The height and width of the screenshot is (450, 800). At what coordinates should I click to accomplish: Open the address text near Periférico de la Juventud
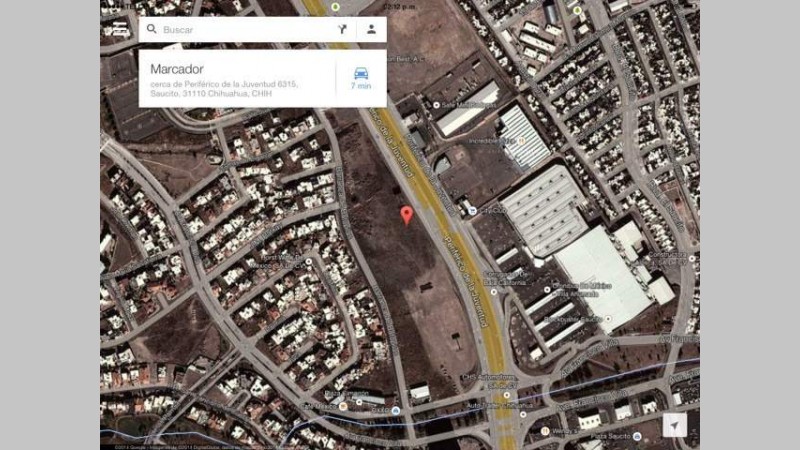tap(224, 89)
